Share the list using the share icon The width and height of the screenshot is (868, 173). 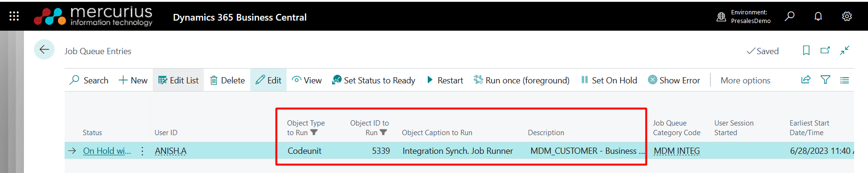click(806, 80)
